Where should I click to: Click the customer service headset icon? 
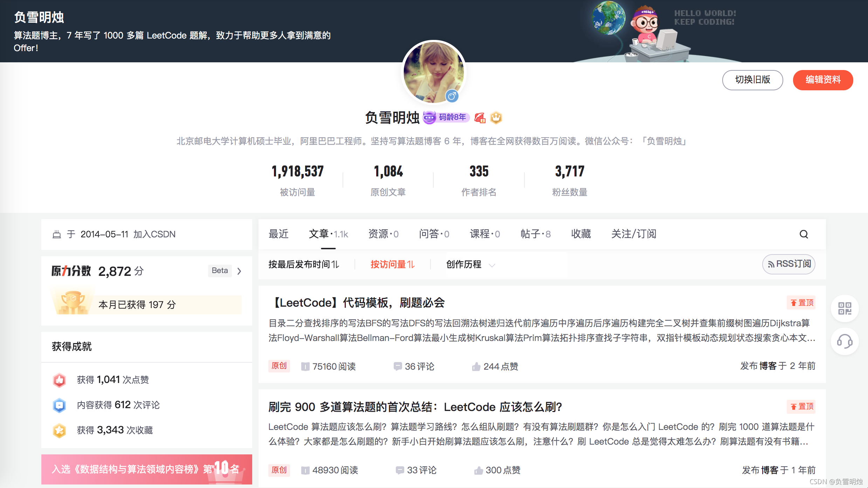tap(845, 341)
